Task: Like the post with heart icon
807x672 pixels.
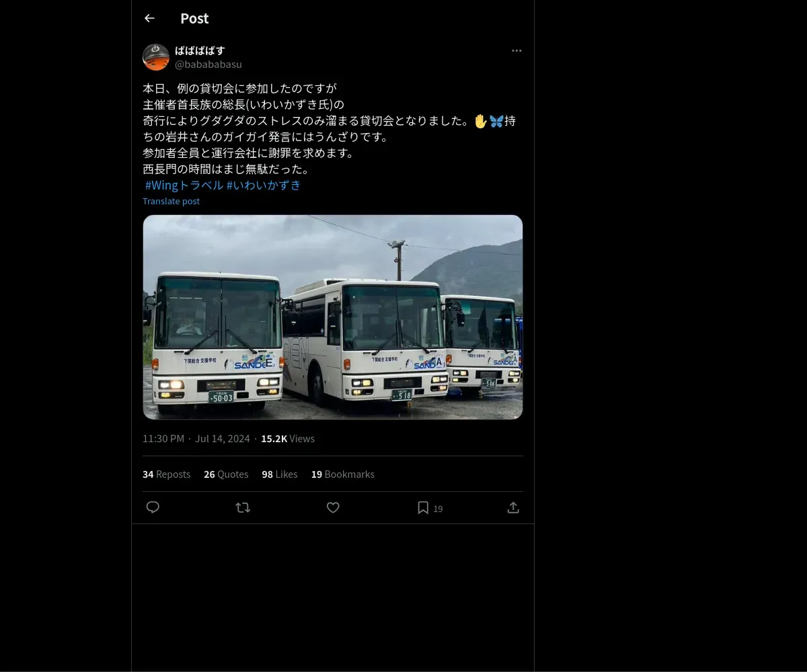Action: pos(333,507)
